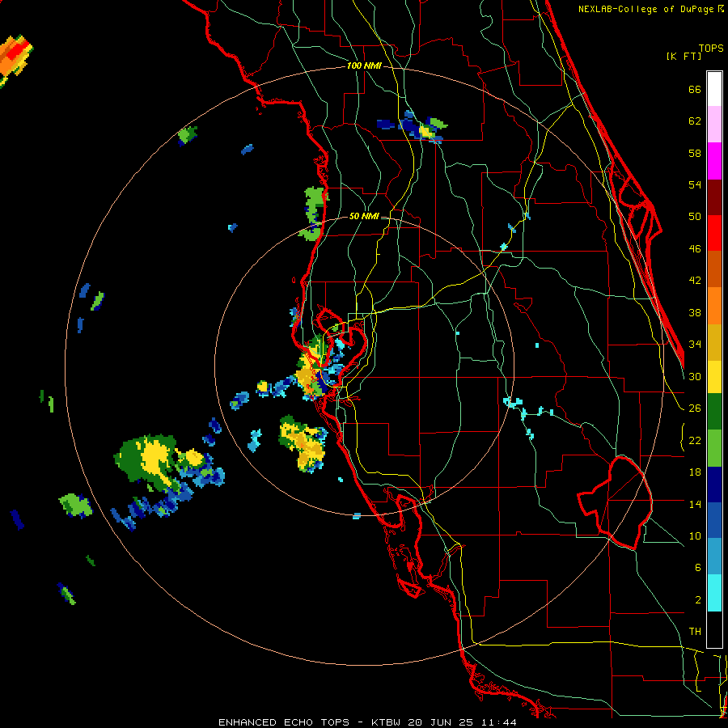Select the ENHANCED ECHO TOPS KTBW caption
This screenshot has width=728, height=728.
pos(367,722)
